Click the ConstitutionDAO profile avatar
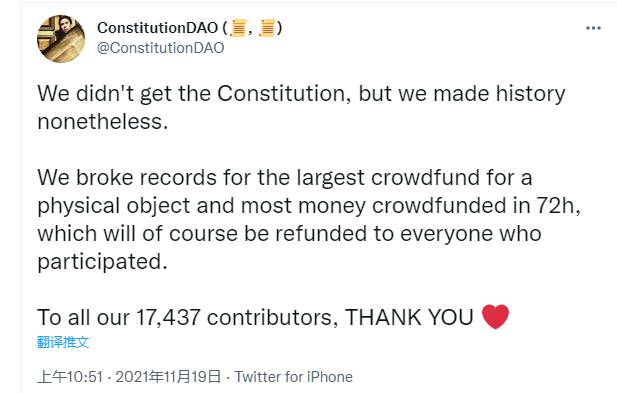This screenshot has height=393, width=617. [61, 39]
